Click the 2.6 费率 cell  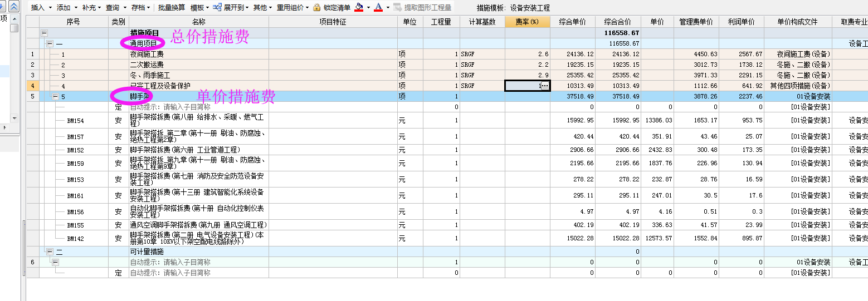point(528,54)
